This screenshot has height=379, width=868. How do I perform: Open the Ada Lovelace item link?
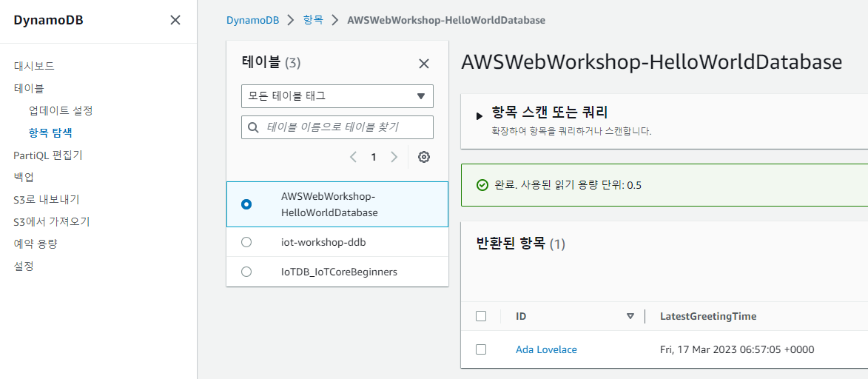[546, 349]
